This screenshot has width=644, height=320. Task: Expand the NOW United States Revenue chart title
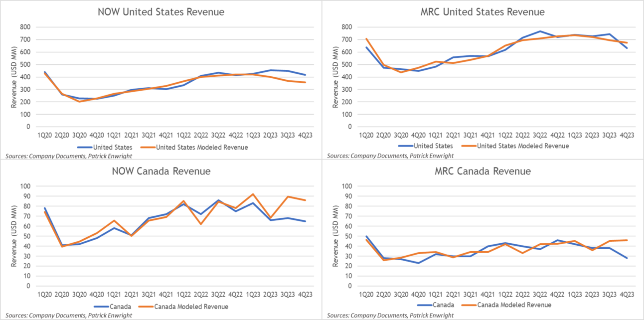coord(161,11)
